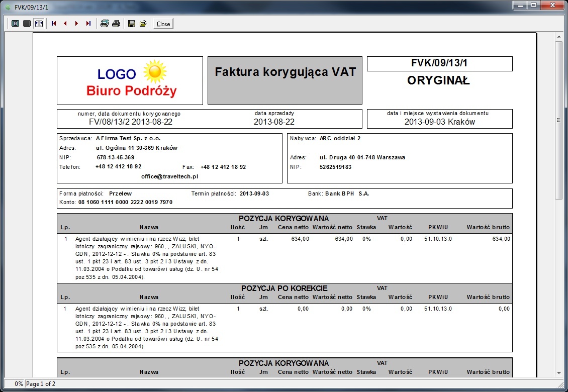This screenshot has height=392, width=568.
Task: Save the report with the floppy icon
Action: point(132,24)
